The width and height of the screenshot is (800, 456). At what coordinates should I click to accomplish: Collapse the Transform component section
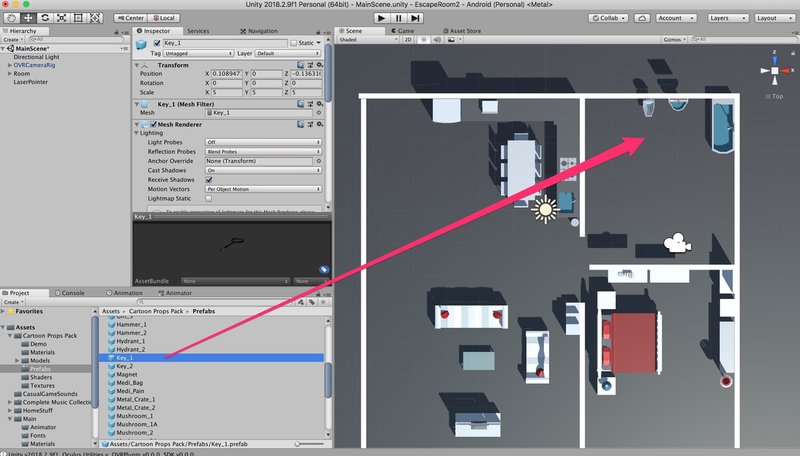click(137, 65)
